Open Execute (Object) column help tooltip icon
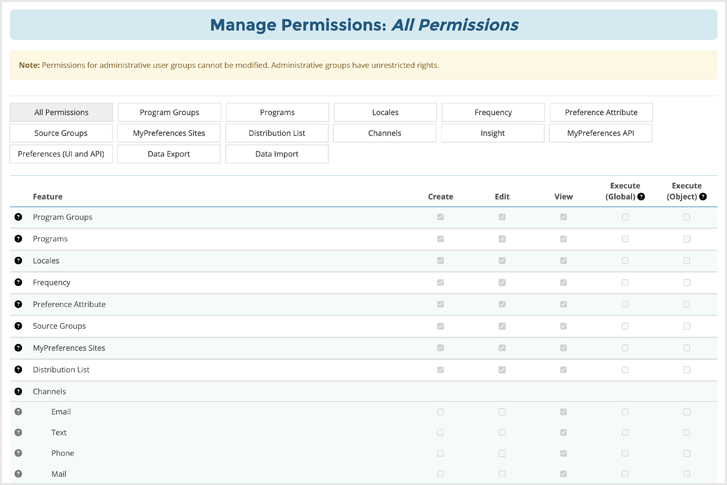Screen dimensions: 727x485 click(x=703, y=197)
